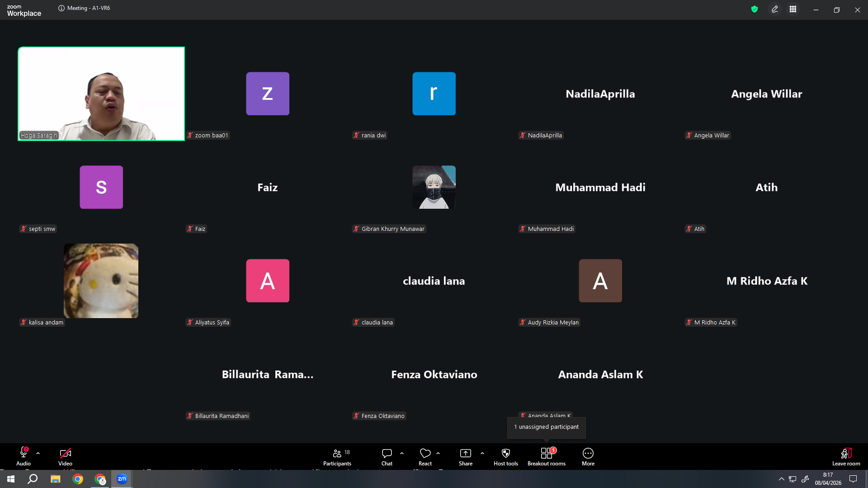Expand the chat options arrow
This screenshot has width=868, height=488.
click(x=402, y=453)
